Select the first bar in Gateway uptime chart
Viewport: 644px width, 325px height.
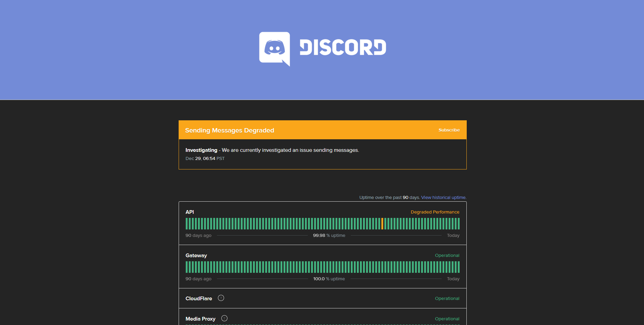coord(187,267)
